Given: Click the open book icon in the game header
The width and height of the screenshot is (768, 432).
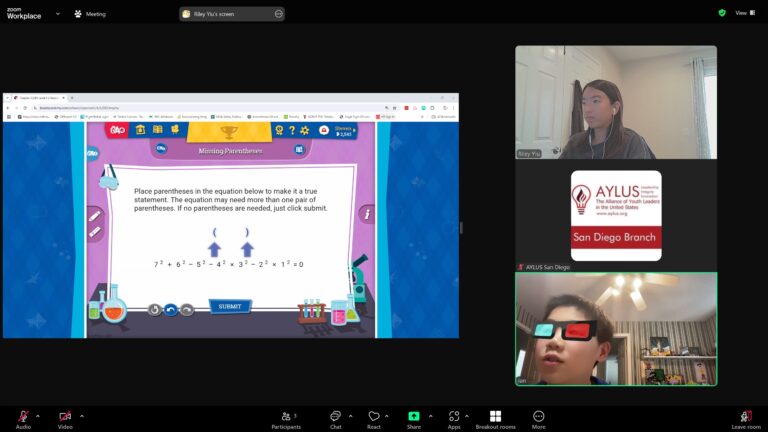Looking at the screenshot, I should 157,129.
